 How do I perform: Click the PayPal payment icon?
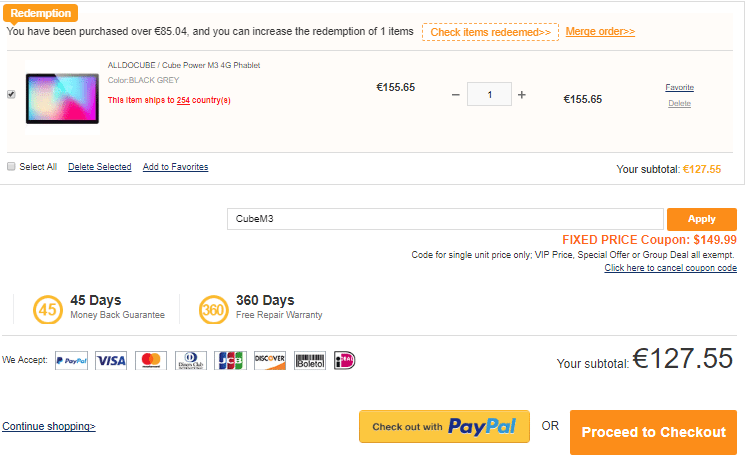pyautogui.click(x=71, y=360)
